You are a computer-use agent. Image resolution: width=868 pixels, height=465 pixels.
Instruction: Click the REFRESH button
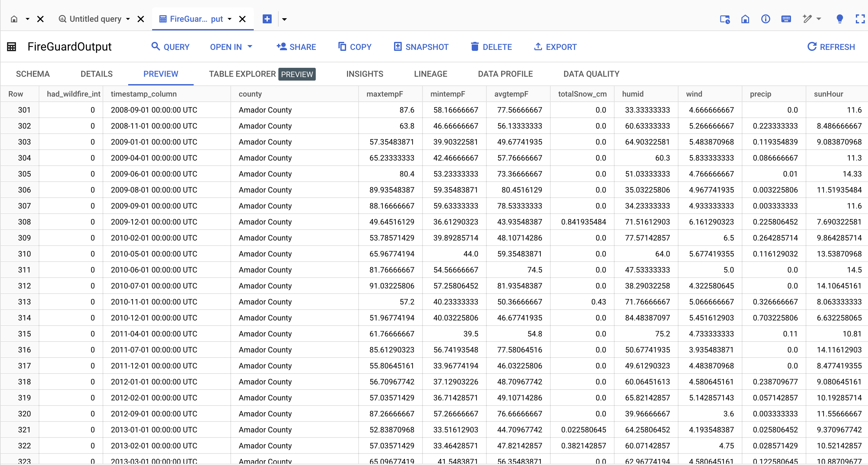(x=831, y=47)
